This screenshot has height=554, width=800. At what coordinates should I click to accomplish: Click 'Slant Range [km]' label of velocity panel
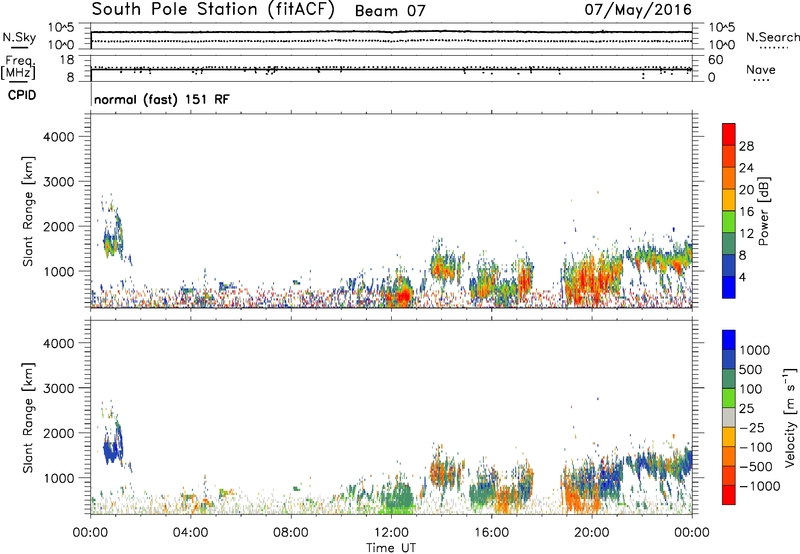pyautogui.click(x=28, y=418)
